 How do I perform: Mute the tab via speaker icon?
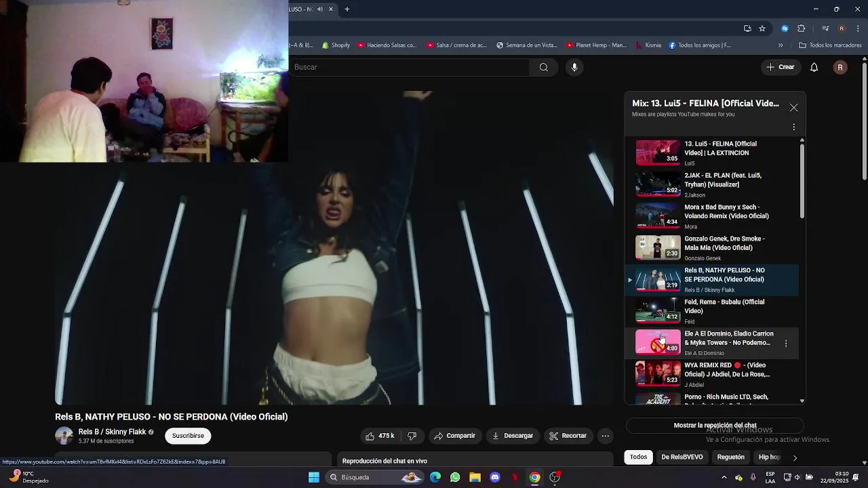coord(320,9)
